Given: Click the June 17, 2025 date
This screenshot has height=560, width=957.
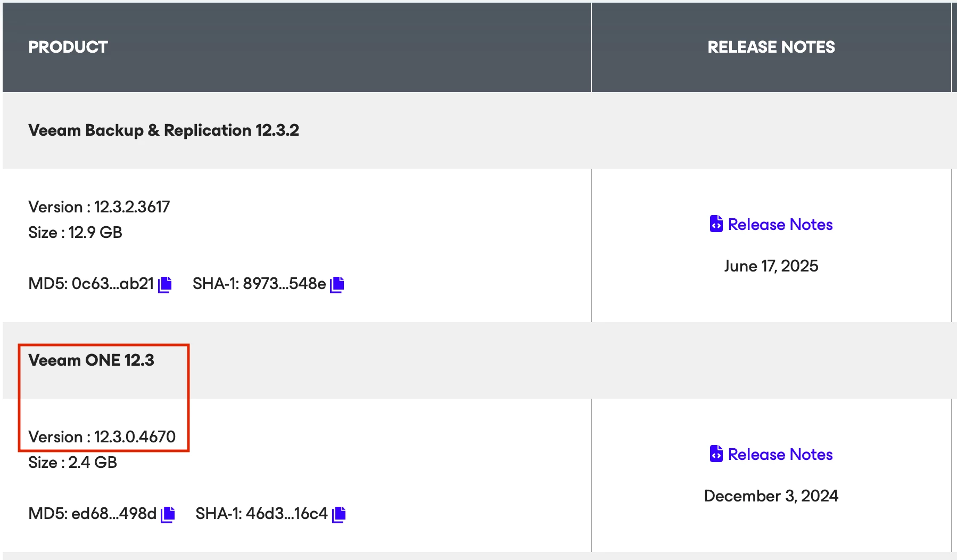Looking at the screenshot, I should click(771, 266).
